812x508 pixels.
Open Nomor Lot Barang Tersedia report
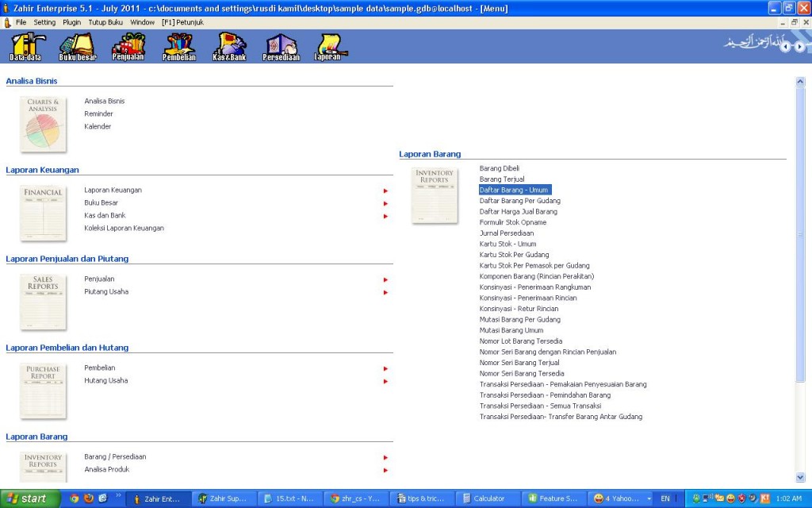pos(520,341)
